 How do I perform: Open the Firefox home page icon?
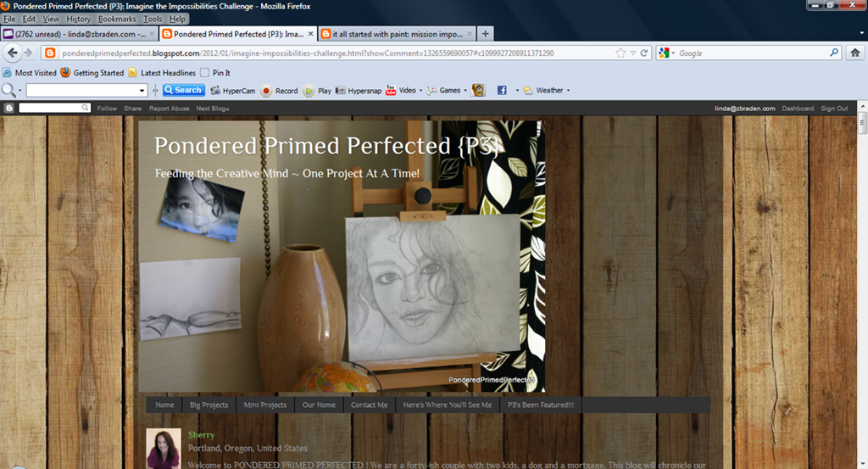(854, 53)
